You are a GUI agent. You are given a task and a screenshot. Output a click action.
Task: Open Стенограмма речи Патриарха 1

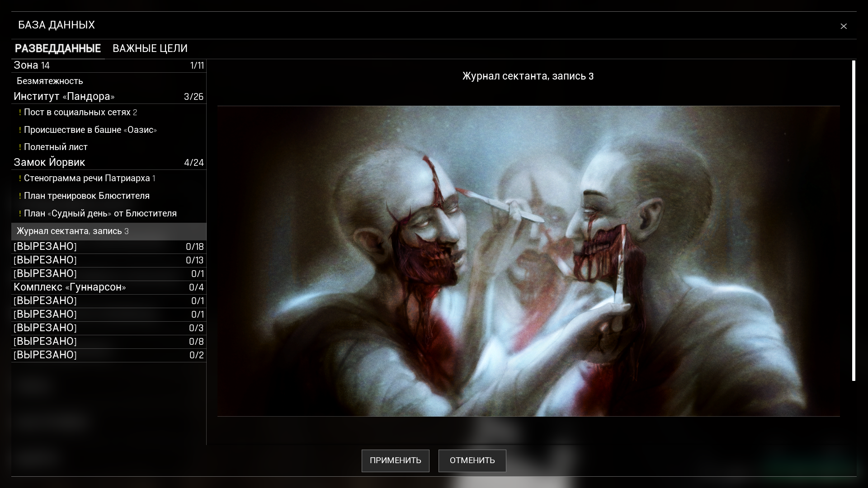tap(90, 178)
